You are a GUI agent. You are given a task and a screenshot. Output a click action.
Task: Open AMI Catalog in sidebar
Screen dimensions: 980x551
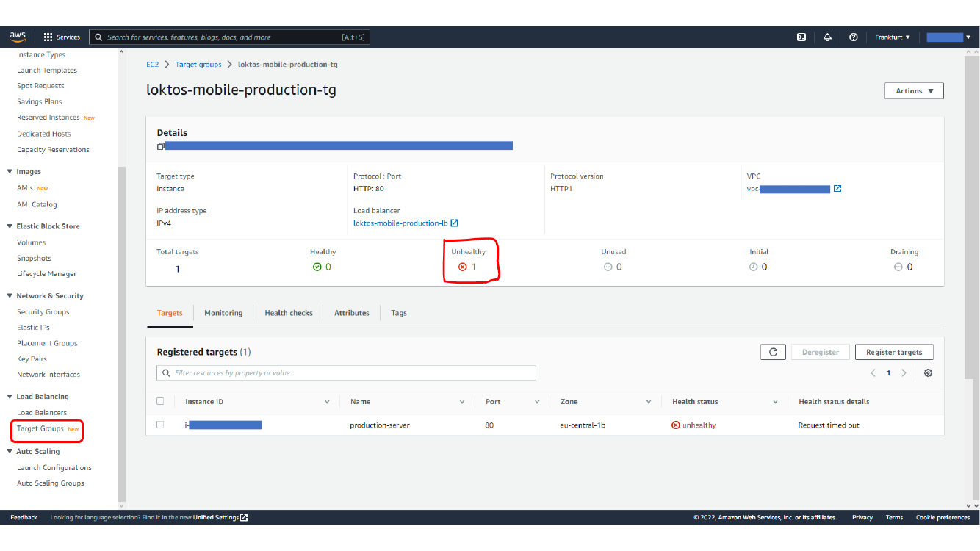pos(37,204)
